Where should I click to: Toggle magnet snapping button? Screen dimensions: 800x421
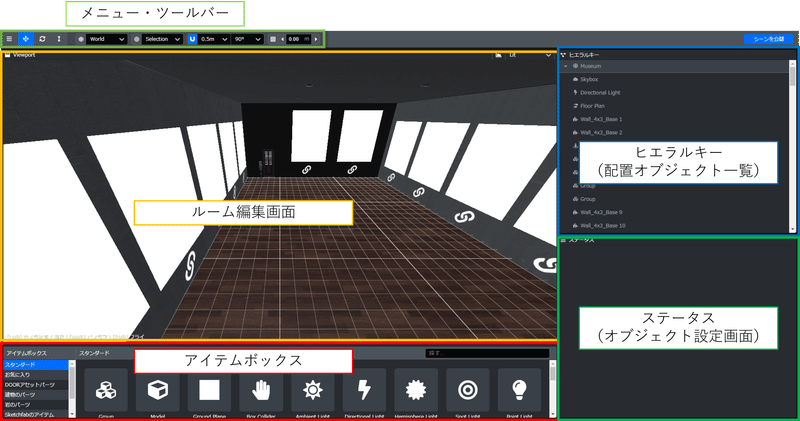tap(192, 39)
